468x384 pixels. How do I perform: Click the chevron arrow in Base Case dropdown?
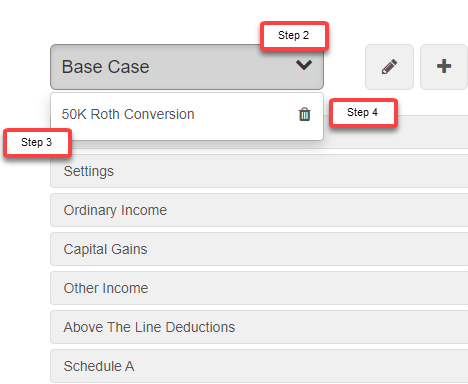point(304,65)
